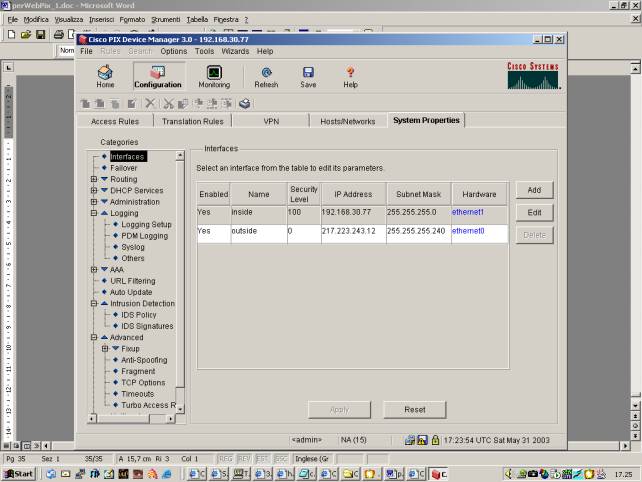Switch to the Hosts/Networks tab
This screenshot has height=482, width=642.
[x=348, y=121]
